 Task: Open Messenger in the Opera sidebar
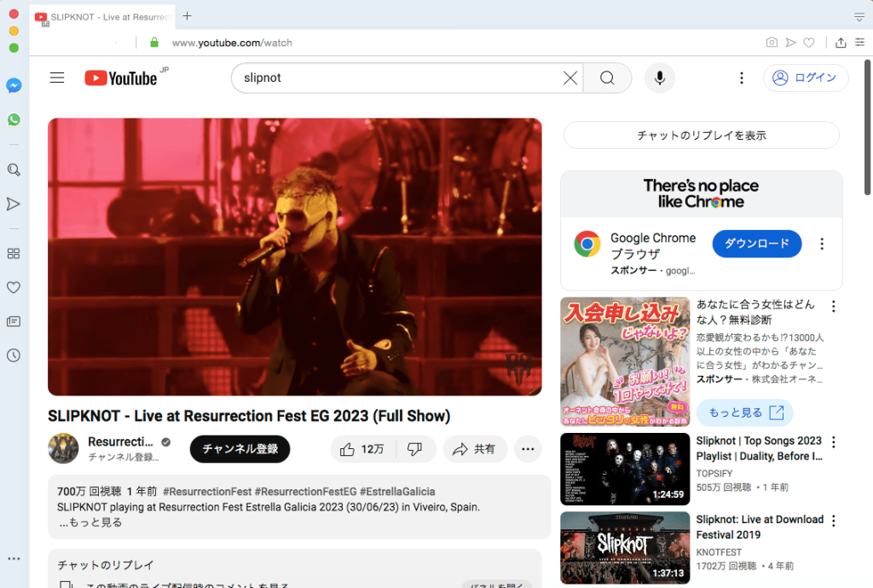point(14,85)
